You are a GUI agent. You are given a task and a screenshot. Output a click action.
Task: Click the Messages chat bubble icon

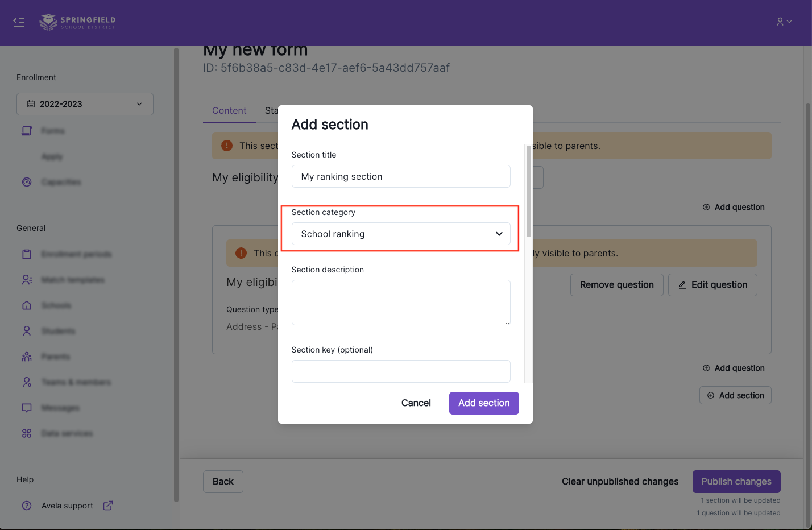point(27,408)
